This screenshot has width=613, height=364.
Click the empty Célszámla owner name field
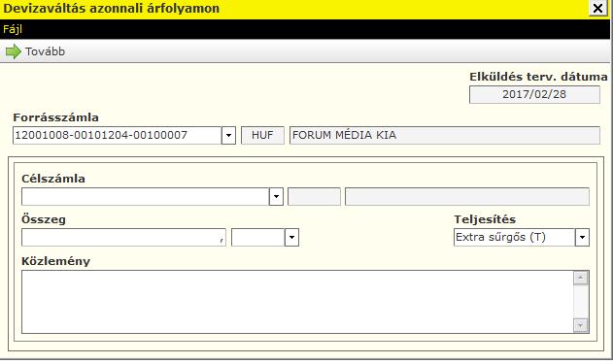(x=466, y=196)
